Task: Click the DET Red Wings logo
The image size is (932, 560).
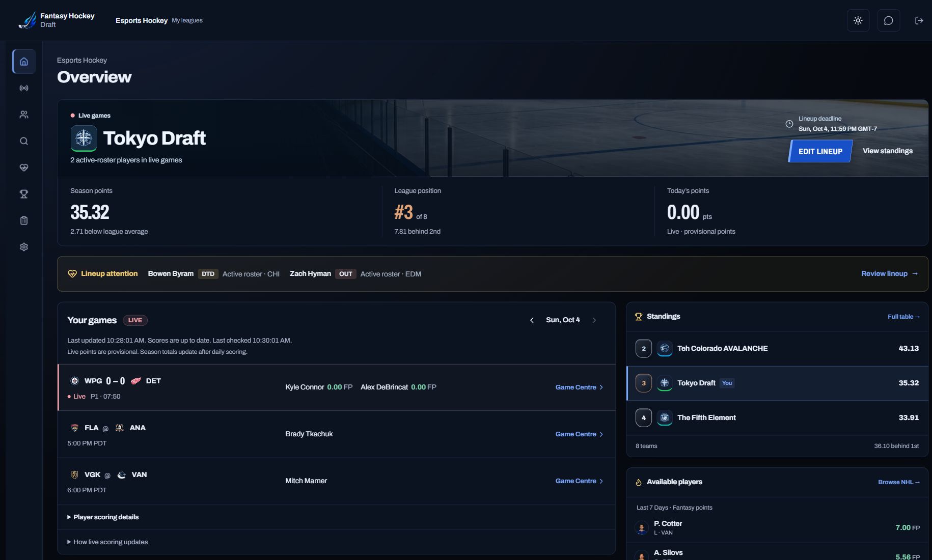Action: [x=136, y=381]
